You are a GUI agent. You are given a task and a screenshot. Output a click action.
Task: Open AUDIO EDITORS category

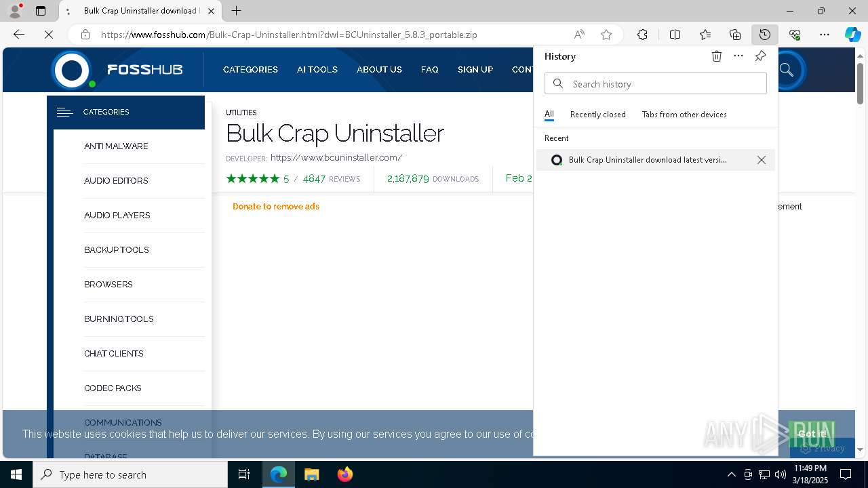click(116, 181)
